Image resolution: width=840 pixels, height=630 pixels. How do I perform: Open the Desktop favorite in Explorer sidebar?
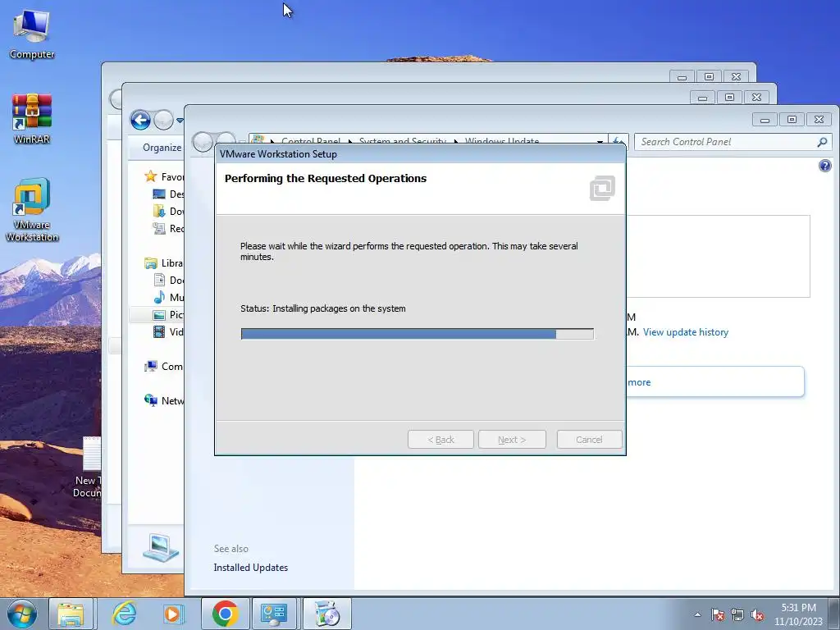tap(169, 194)
